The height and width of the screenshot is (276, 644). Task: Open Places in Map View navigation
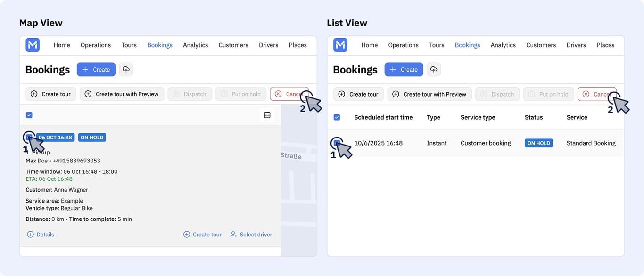click(x=298, y=45)
